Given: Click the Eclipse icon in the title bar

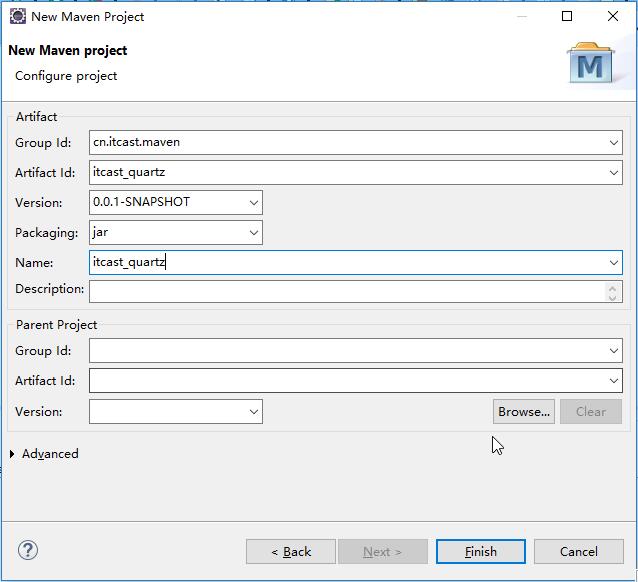Looking at the screenshot, I should click(17, 17).
